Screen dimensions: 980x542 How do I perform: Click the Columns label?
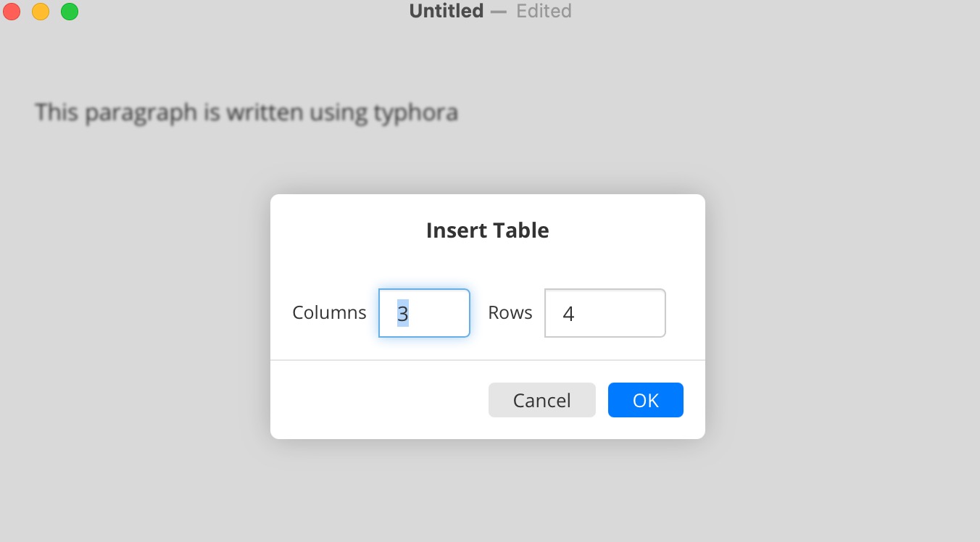pos(329,313)
